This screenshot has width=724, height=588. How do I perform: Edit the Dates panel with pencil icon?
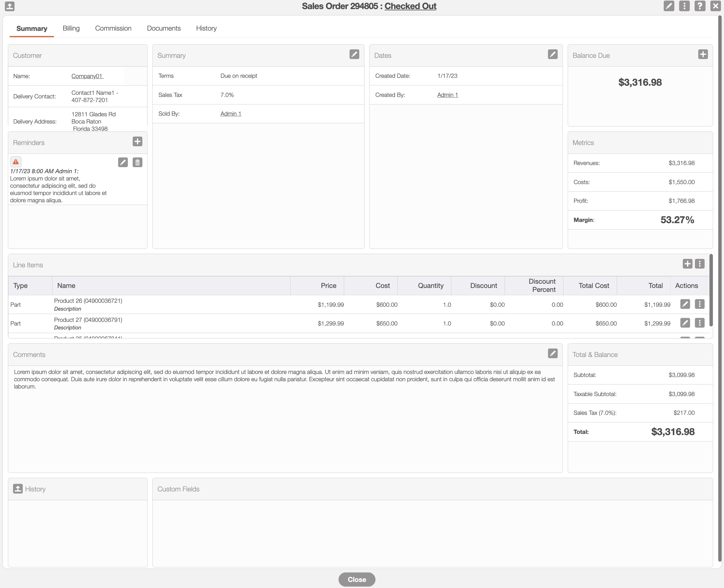coord(552,54)
